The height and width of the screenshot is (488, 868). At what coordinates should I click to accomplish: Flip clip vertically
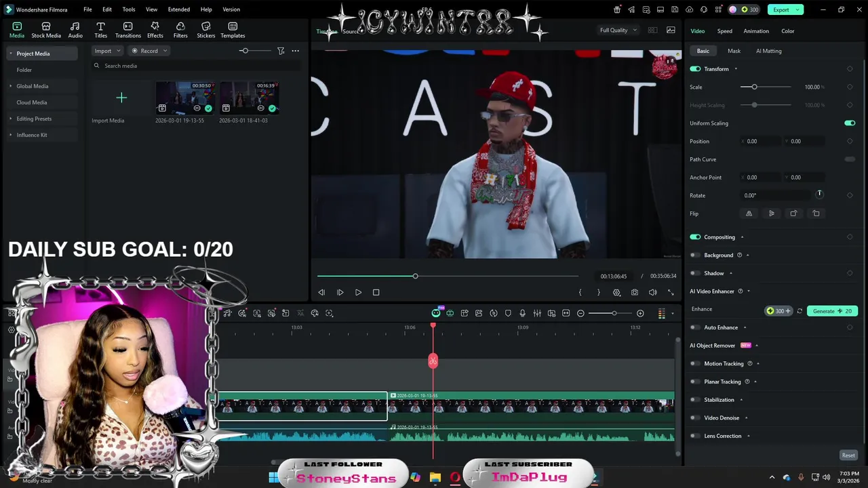click(x=771, y=213)
